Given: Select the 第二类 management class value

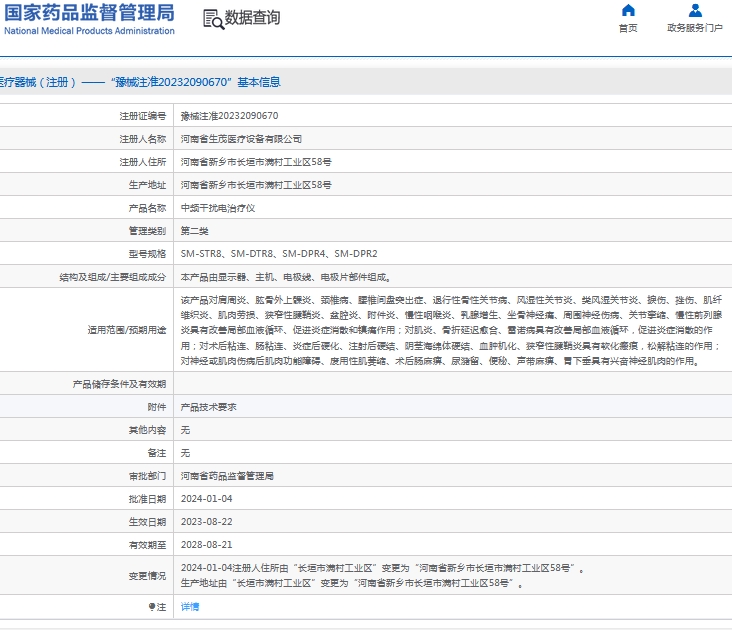Looking at the screenshot, I should pos(194,231).
